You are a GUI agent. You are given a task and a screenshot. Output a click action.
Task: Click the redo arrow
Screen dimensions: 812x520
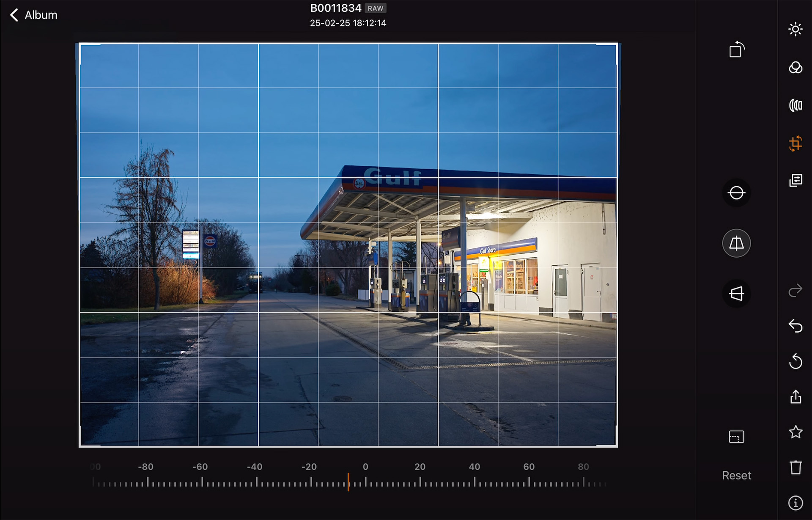click(x=795, y=290)
